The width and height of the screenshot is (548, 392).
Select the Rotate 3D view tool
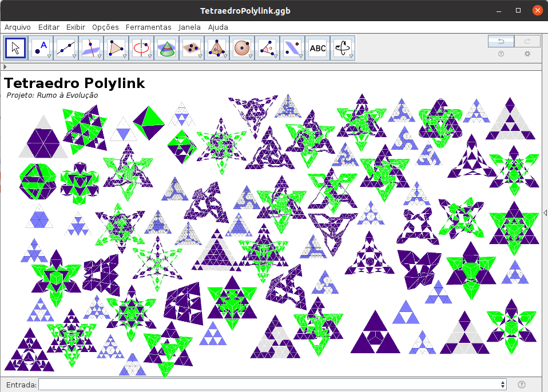(x=343, y=48)
